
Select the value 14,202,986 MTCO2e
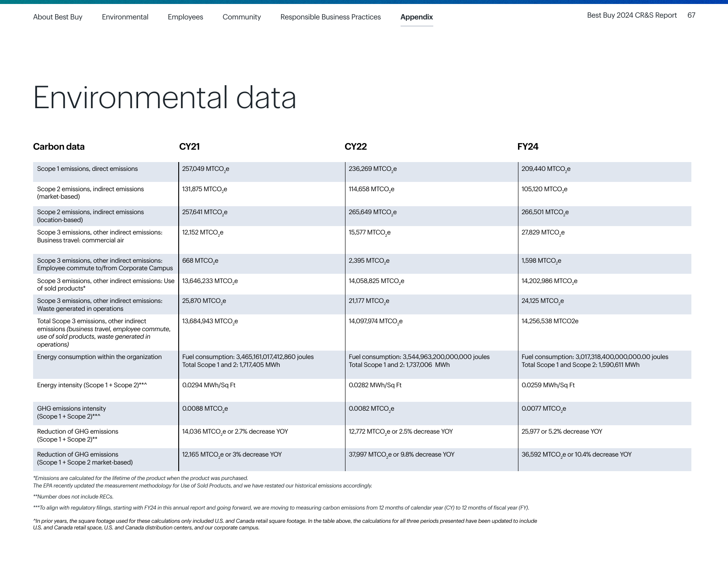[x=549, y=281]
